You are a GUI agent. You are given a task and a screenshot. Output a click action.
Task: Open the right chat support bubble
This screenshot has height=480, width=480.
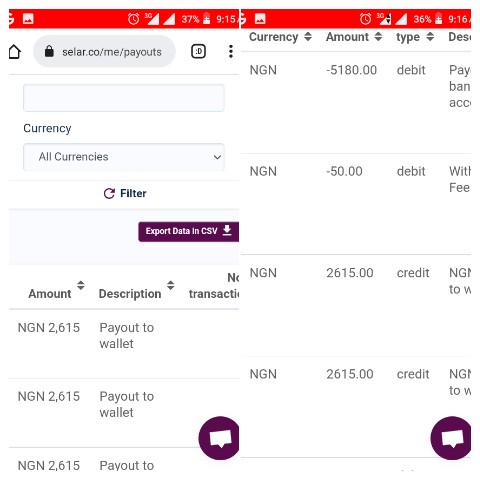point(451,438)
